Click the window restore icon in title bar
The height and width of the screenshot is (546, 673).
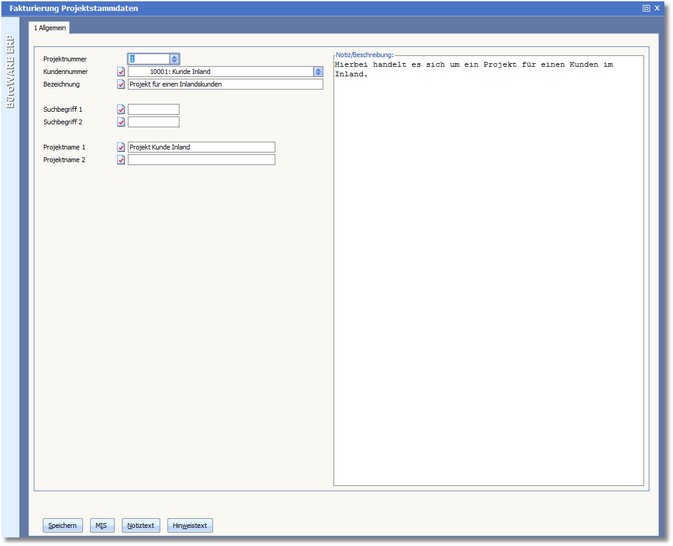pos(646,8)
